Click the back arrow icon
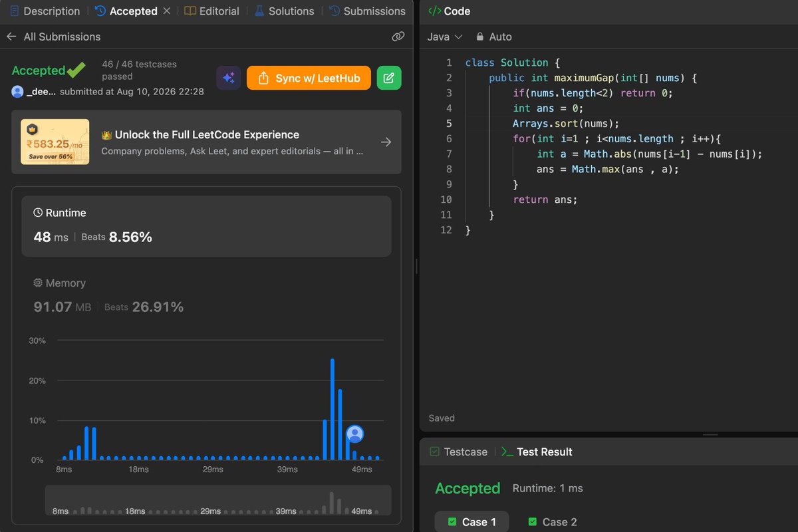Image resolution: width=798 pixels, height=532 pixels. pyautogui.click(x=11, y=37)
